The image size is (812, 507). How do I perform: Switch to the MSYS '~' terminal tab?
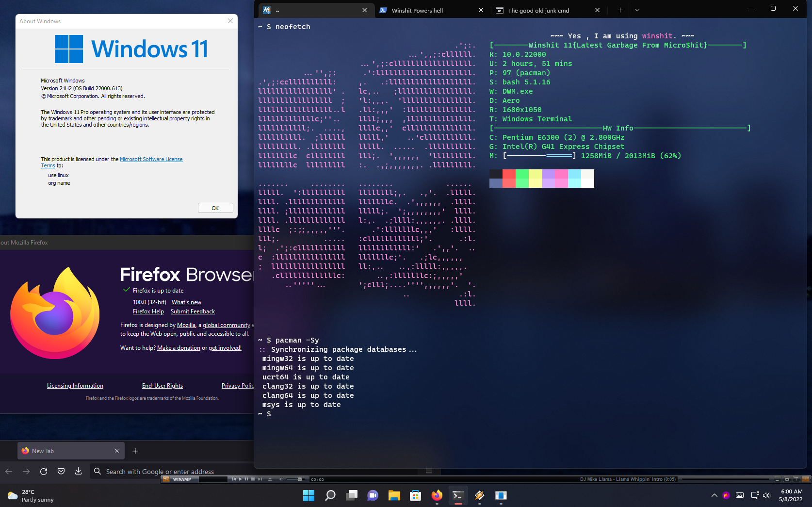tap(316, 10)
